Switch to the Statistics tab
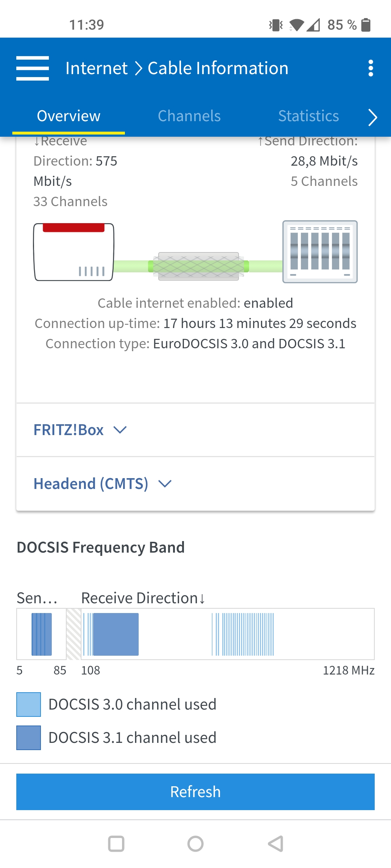This screenshot has width=391, height=868. point(308,116)
